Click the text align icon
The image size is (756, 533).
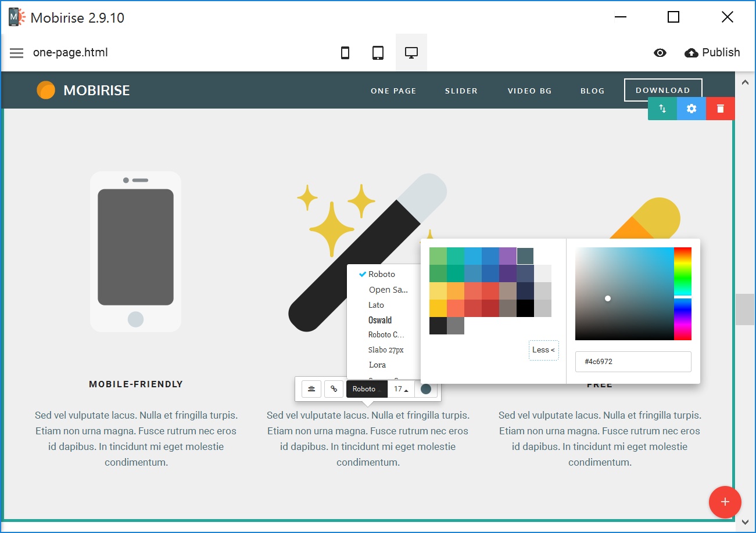311,389
